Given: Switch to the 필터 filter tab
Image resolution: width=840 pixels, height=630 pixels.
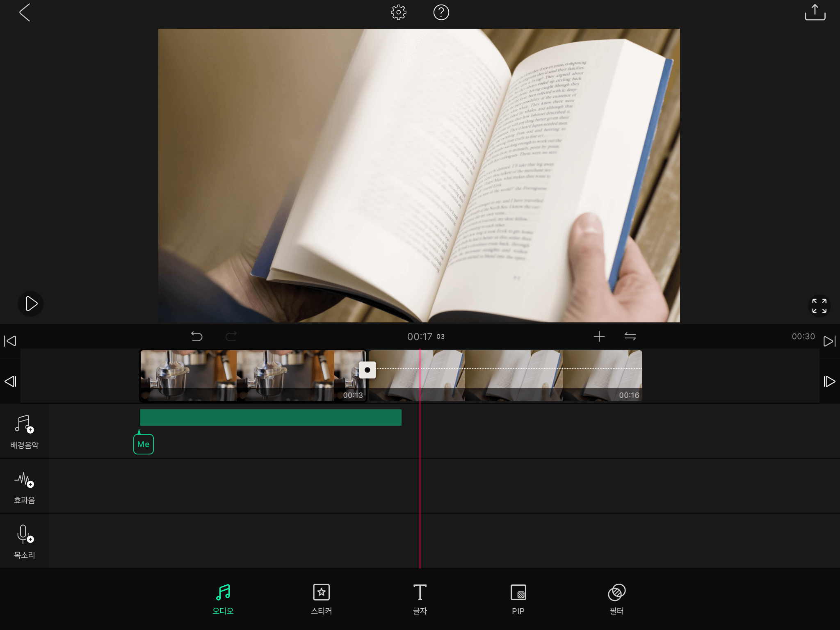Looking at the screenshot, I should click(x=616, y=599).
